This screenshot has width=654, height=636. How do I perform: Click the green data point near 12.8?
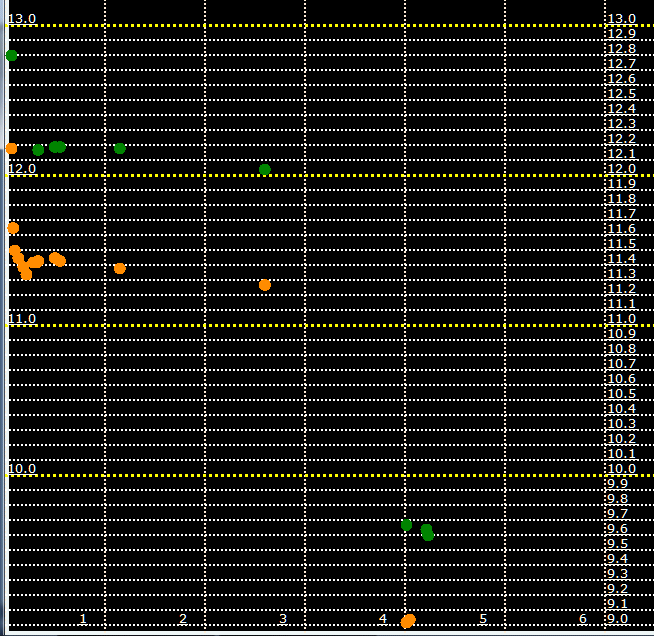12,55
